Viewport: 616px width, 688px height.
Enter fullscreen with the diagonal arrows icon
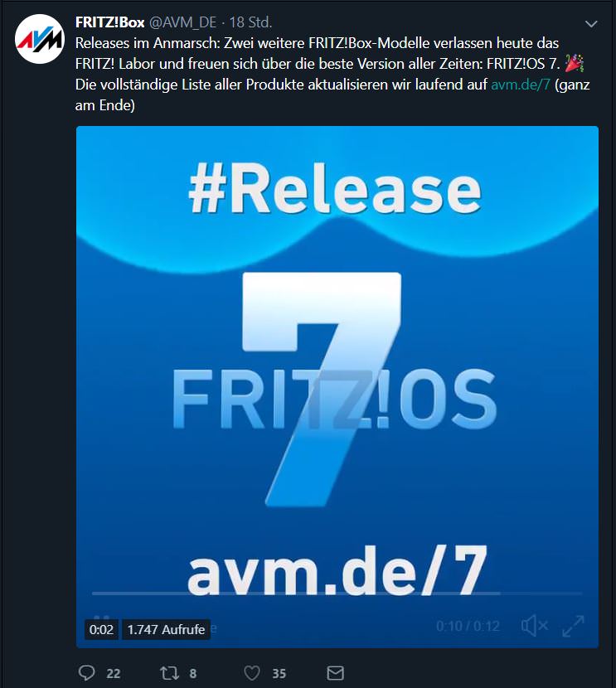point(573,626)
